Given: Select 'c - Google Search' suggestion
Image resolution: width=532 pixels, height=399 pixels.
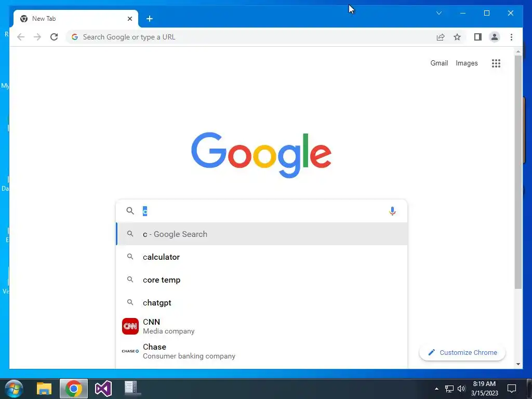Looking at the screenshot, I should click(x=261, y=234).
